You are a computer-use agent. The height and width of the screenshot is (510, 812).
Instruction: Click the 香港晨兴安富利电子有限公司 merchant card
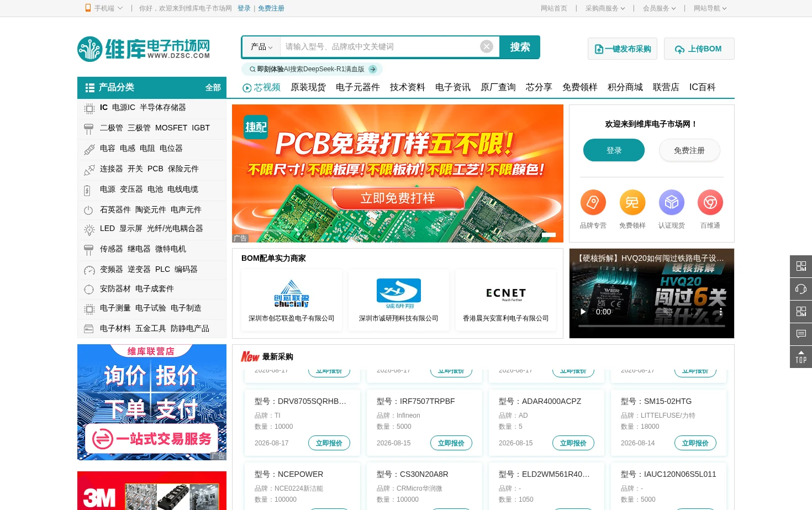[506, 300]
